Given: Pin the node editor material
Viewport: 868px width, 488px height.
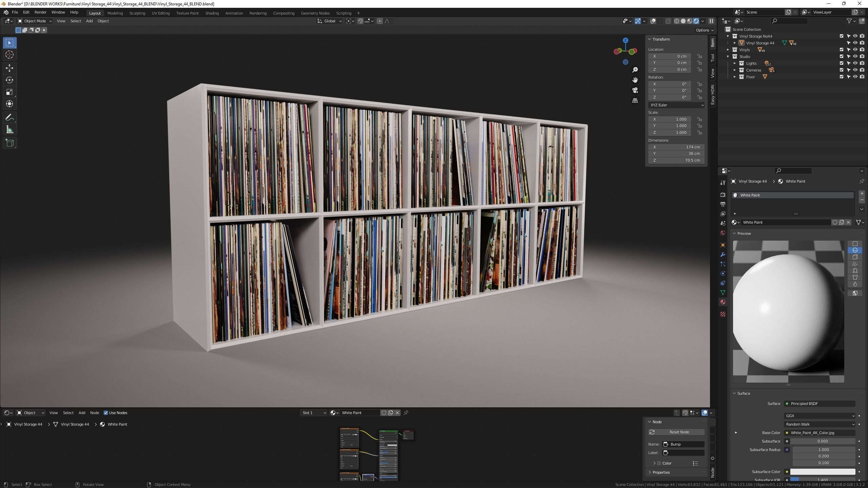Looking at the screenshot, I should pos(406,413).
